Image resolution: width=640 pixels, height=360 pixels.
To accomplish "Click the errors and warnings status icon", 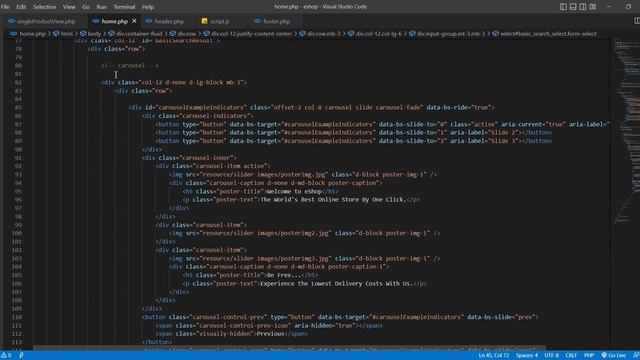I will click(x=6, y=356).
